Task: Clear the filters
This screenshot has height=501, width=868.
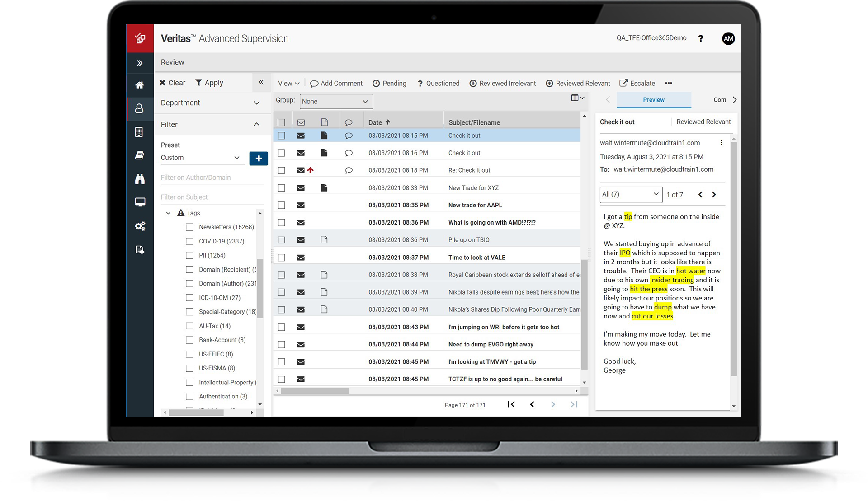Action: pos(172,83)
